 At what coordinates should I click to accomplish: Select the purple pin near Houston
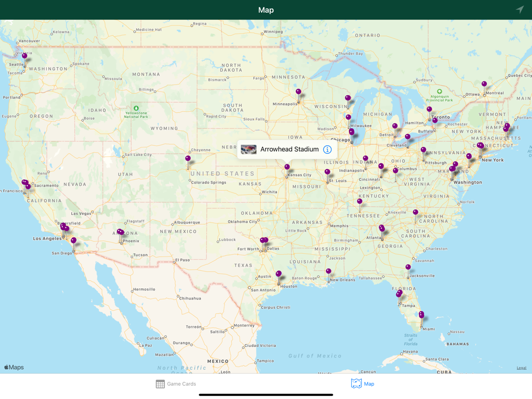coord(279,273)
